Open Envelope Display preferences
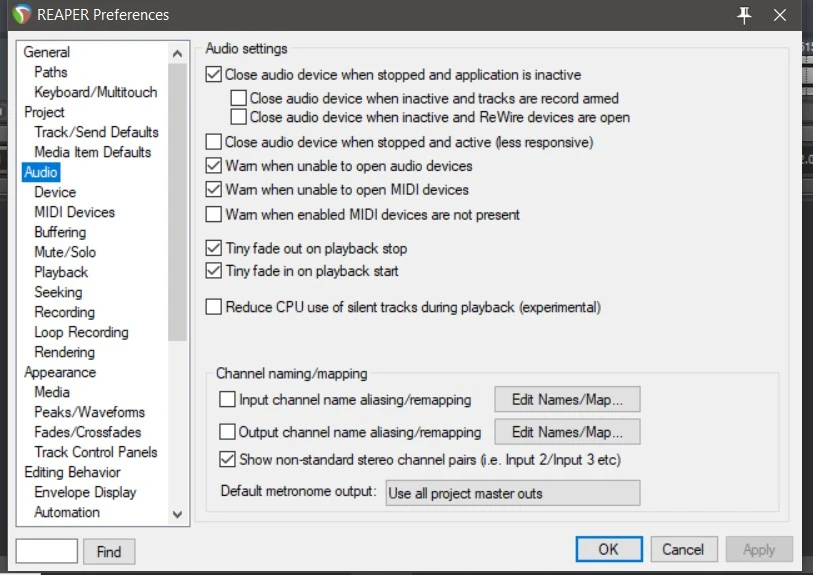The height and width of the screenshot is (575, 813). (86, 492)
